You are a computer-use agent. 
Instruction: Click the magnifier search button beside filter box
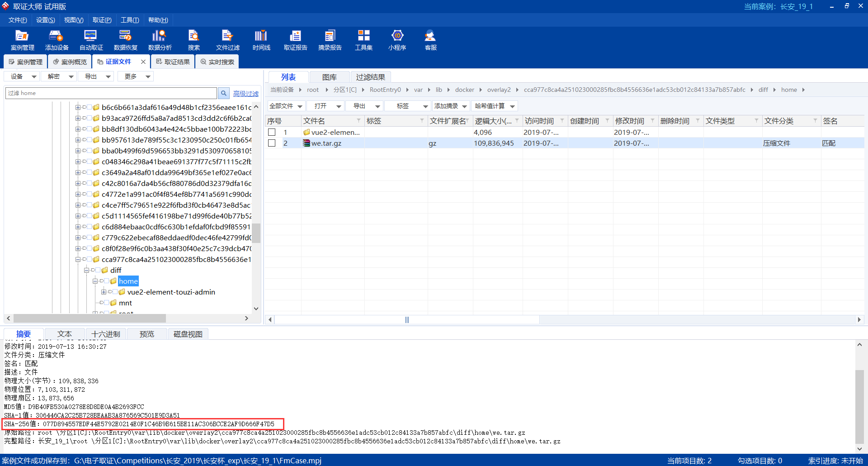(x=224, y=93)
